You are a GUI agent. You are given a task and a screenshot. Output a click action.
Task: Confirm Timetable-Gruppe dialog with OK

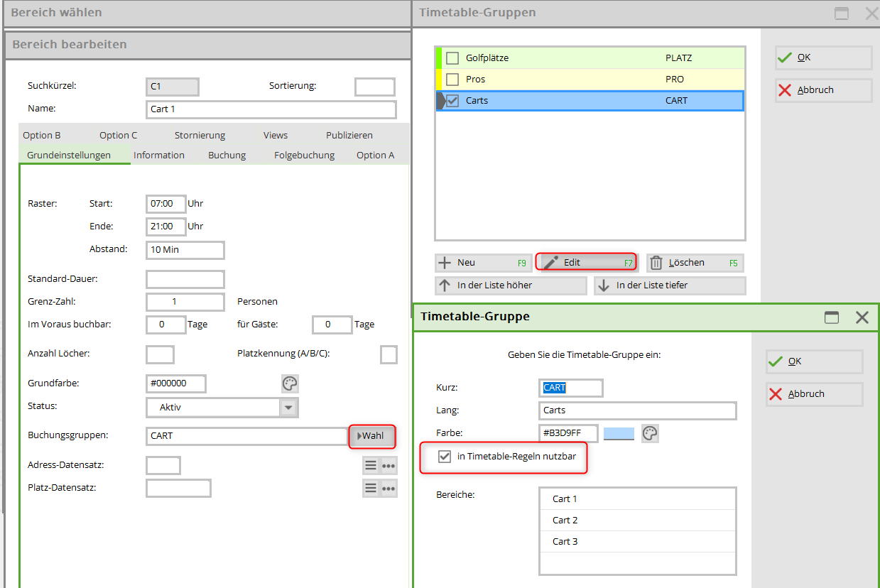click(814, 361)
